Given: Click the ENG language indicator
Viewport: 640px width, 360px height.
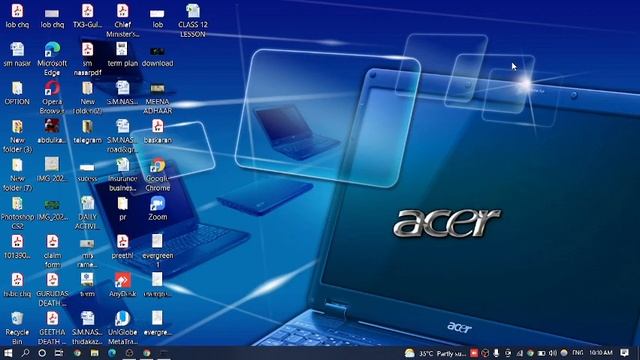Looking at the screenshot, I should click(577, 353).
